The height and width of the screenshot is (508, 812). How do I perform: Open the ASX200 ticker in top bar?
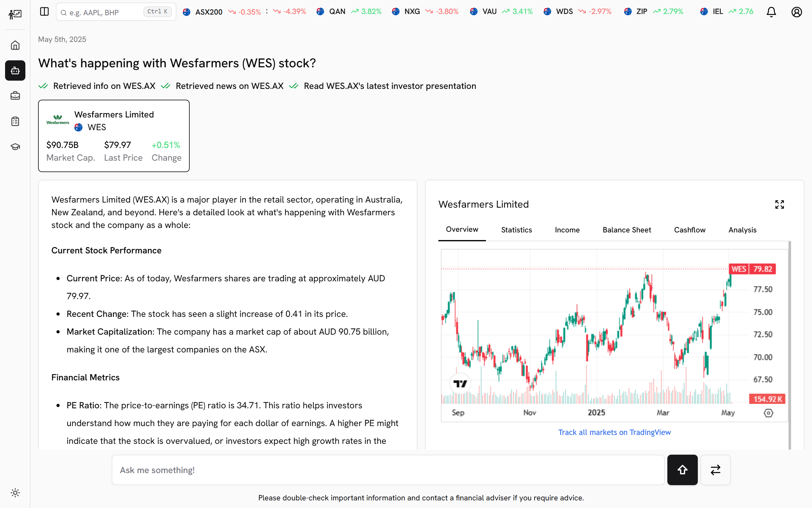[222, 12]
